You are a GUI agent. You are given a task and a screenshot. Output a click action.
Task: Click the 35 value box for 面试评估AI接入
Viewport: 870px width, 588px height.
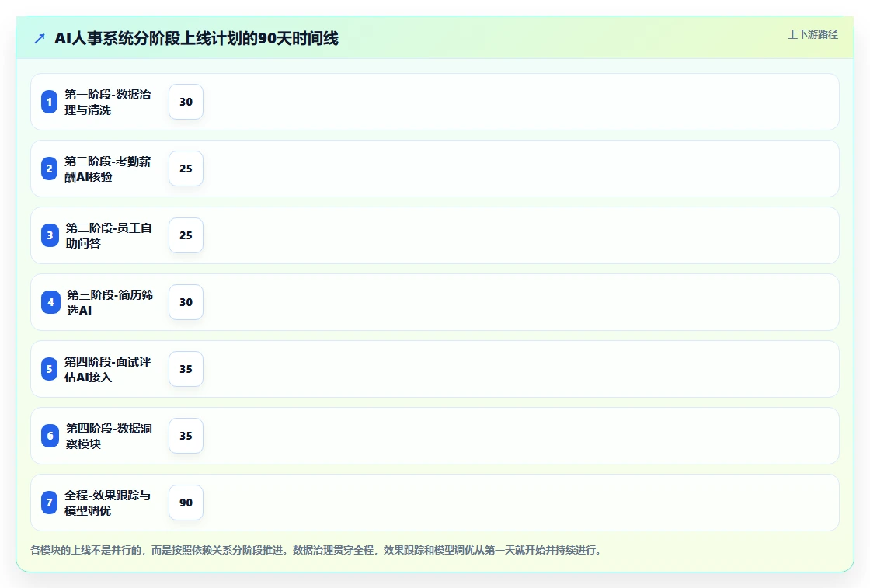pyautogui.click(x=186, y=369)
